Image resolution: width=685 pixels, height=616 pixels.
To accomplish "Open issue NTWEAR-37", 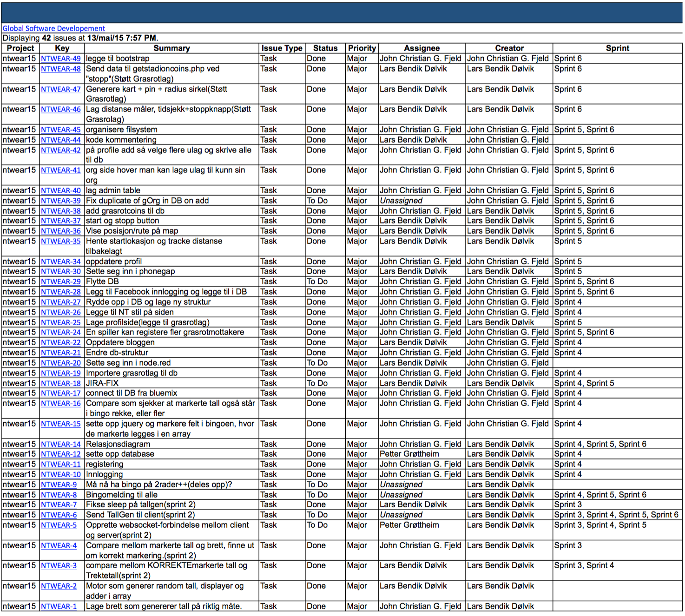I will click(x=61, y=221).
